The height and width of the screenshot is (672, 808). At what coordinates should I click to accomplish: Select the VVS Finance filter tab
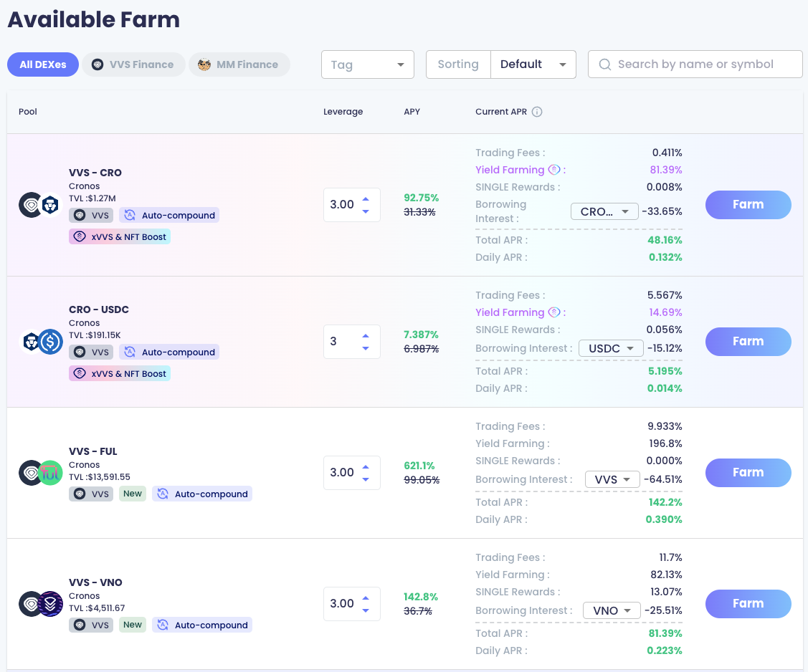[x=133, y=64]
